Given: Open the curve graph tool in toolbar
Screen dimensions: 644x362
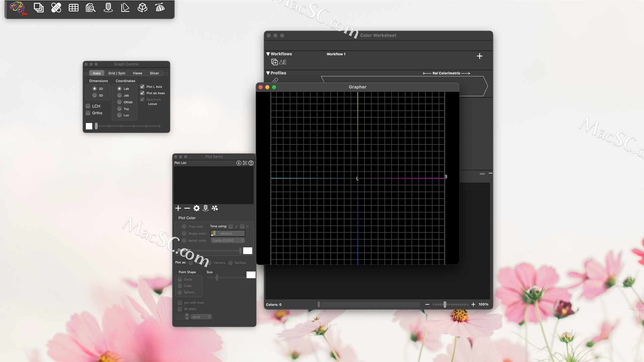Looking at the screenshot, I should pyautogui.click(x=125, y=7).
